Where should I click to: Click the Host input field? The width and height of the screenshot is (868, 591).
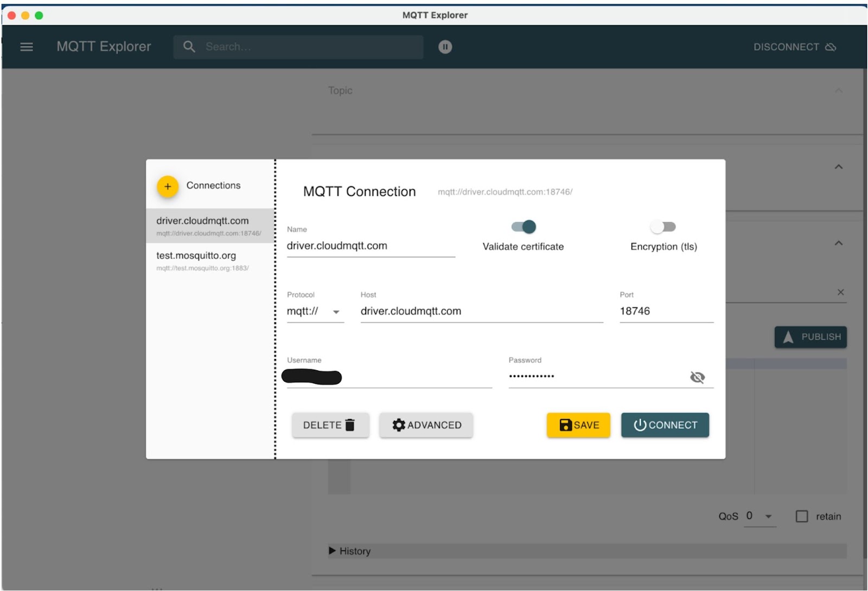pos(481,311)
